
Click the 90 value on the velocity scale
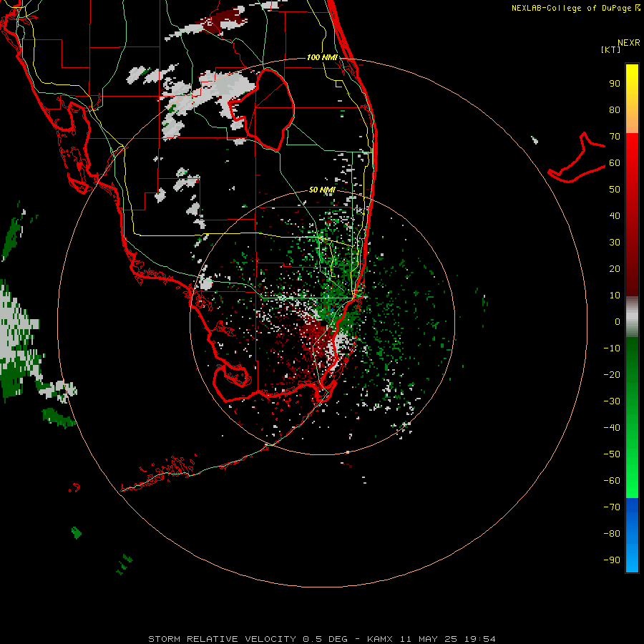tap(615, 84)
